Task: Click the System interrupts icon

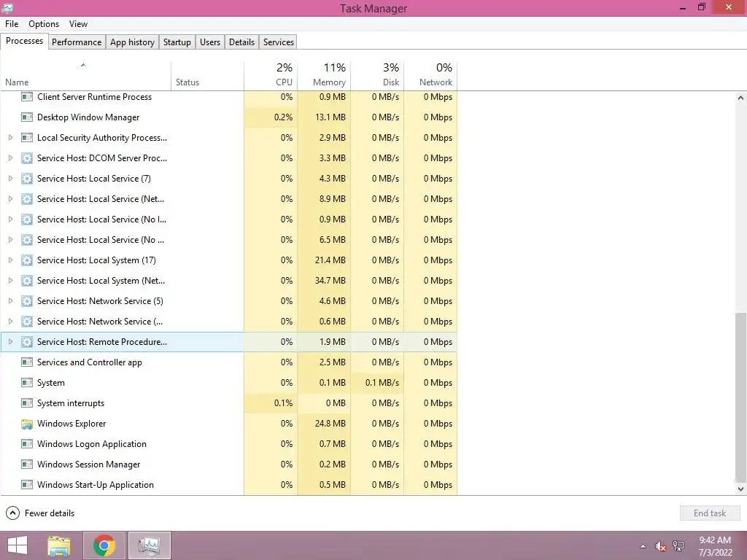Action: pos(27,403)
